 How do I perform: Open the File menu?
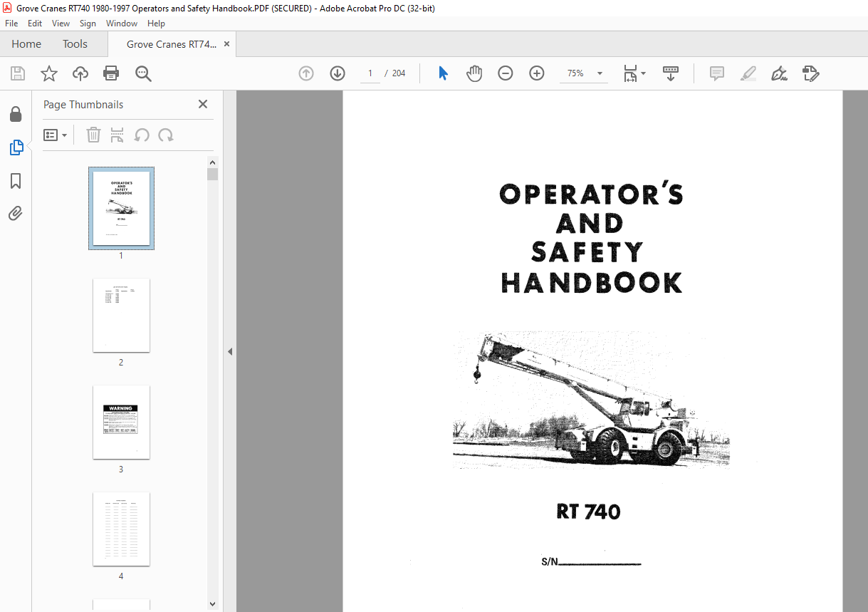point(11,24)
